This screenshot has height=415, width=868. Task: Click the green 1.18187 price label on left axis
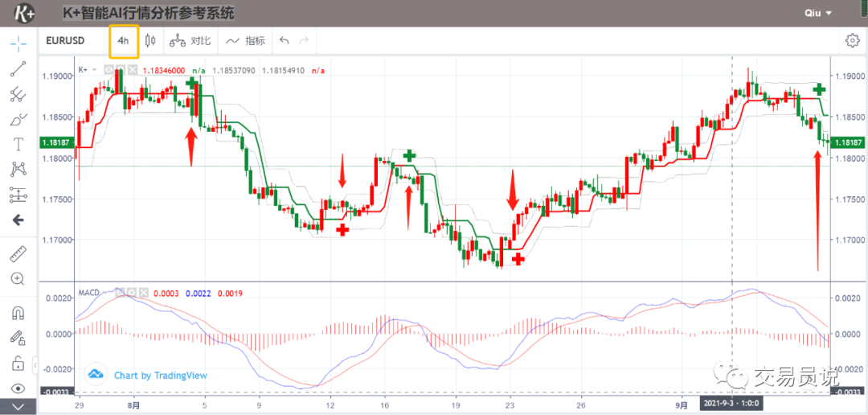coord(55,142)
